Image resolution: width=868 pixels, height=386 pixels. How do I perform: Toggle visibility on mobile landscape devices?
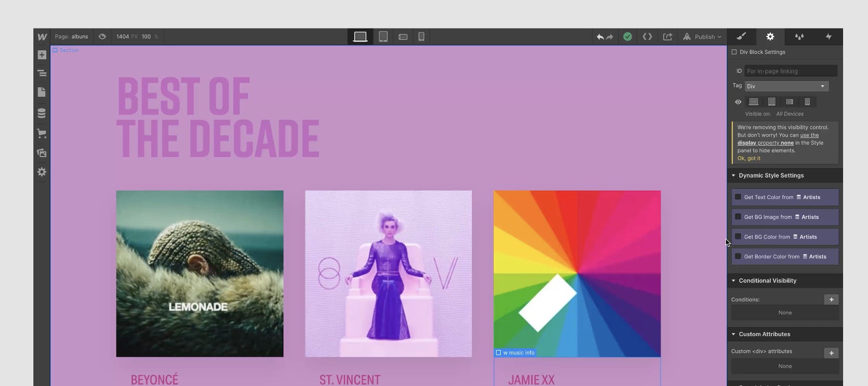click(790, 102)
